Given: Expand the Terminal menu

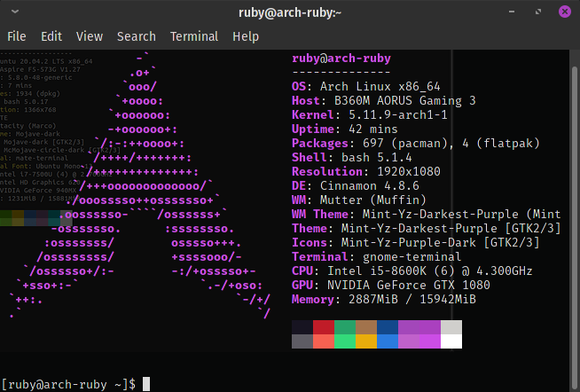Looking at the screenshot, I should tap(194, 36).
